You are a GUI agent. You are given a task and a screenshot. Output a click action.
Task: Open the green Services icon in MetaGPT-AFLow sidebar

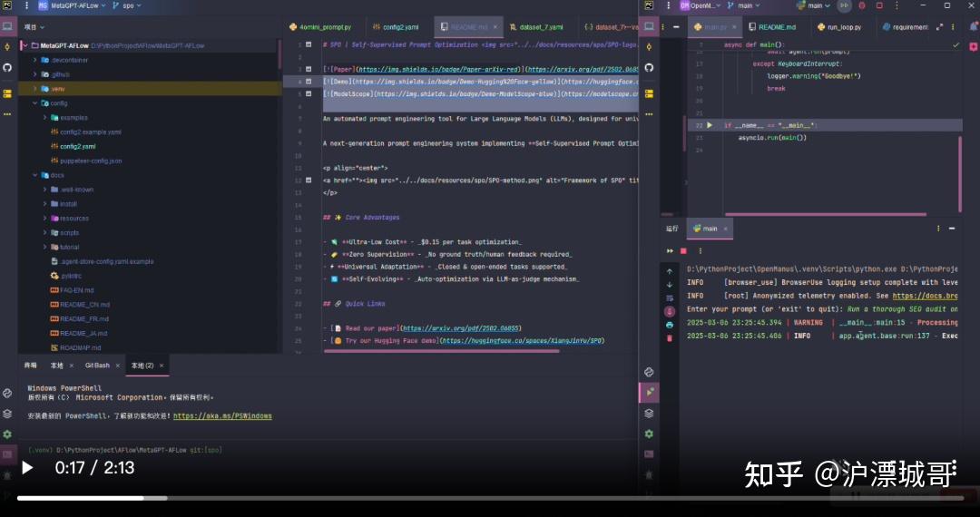pyautogui.click(x=7, y=434)
